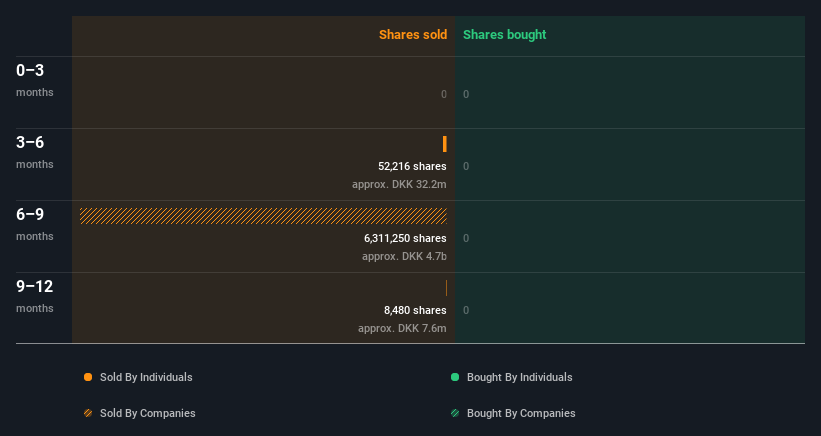The image size is (821, 436).
Task: Click the 0 sold value in 0–3 months row
Action: (x=444, y=94)
